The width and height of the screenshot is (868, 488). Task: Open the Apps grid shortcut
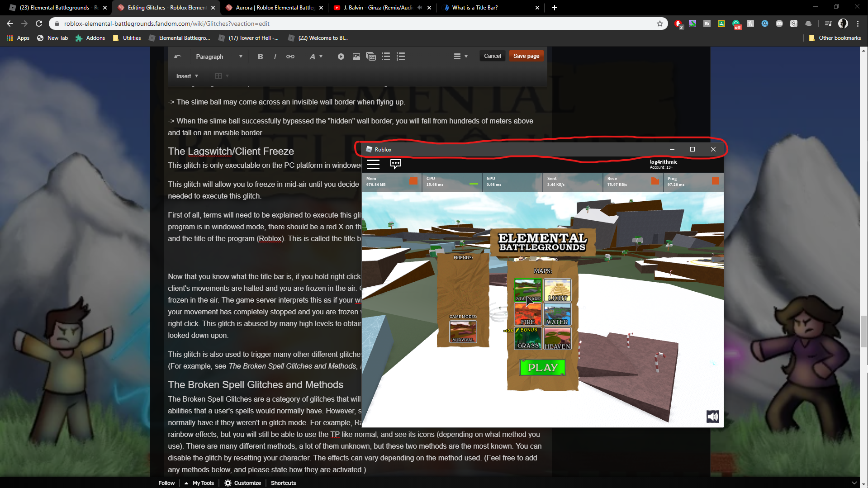[x=18, y=38]
